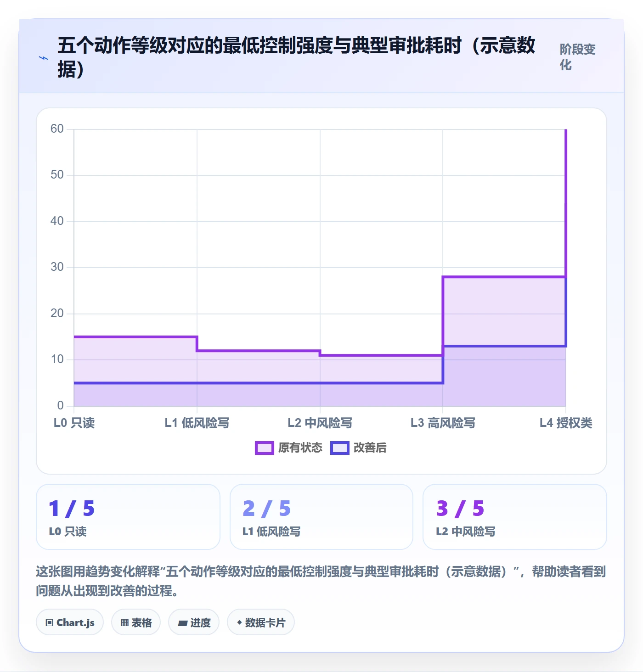Click the L3 高风险写 axis label

[x=443, y=423]
